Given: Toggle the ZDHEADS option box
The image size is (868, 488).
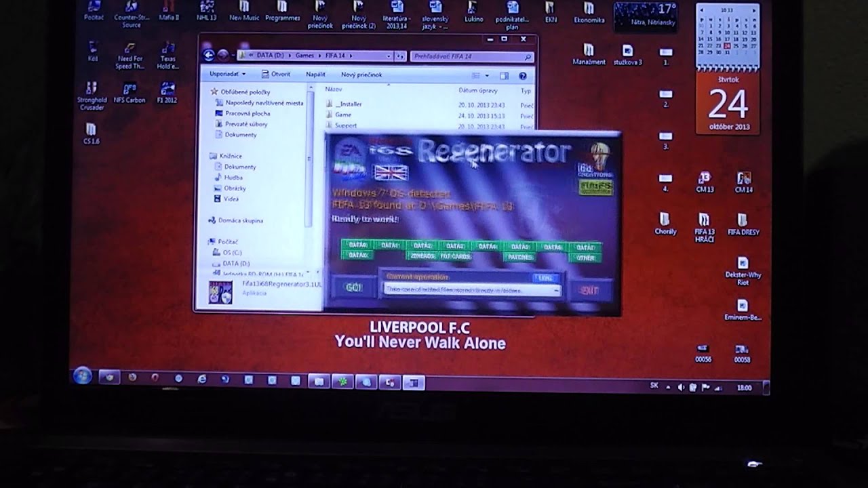Looking at the screenshot, I should [422, 256].
